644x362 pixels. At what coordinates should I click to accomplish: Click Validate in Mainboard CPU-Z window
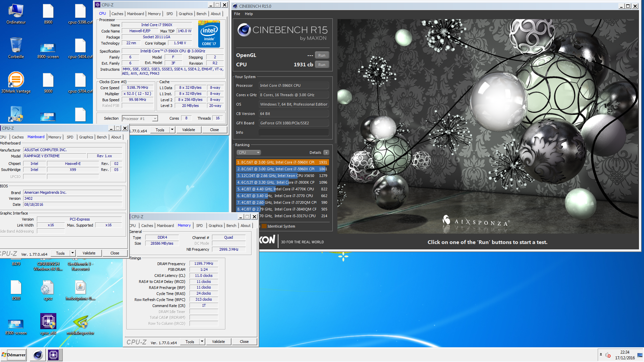click(x=89, y=253)
